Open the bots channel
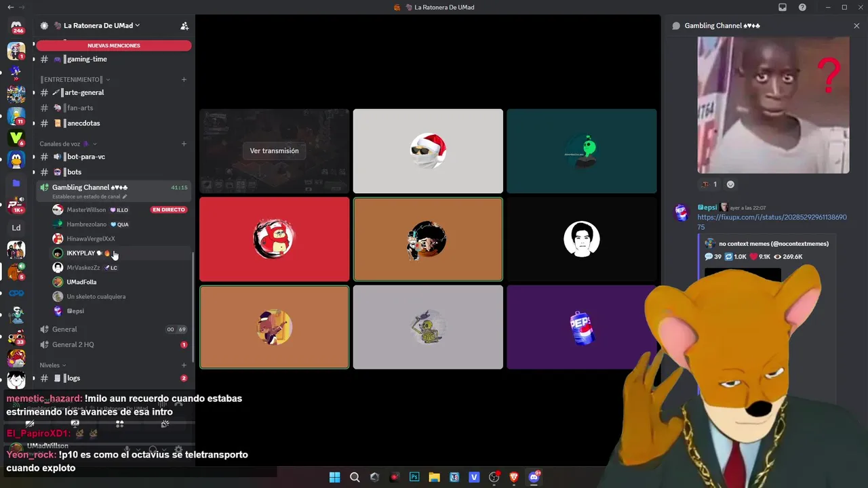Image resolution: width=868 pixels, height=488 pixels. [x=114, y=172]
